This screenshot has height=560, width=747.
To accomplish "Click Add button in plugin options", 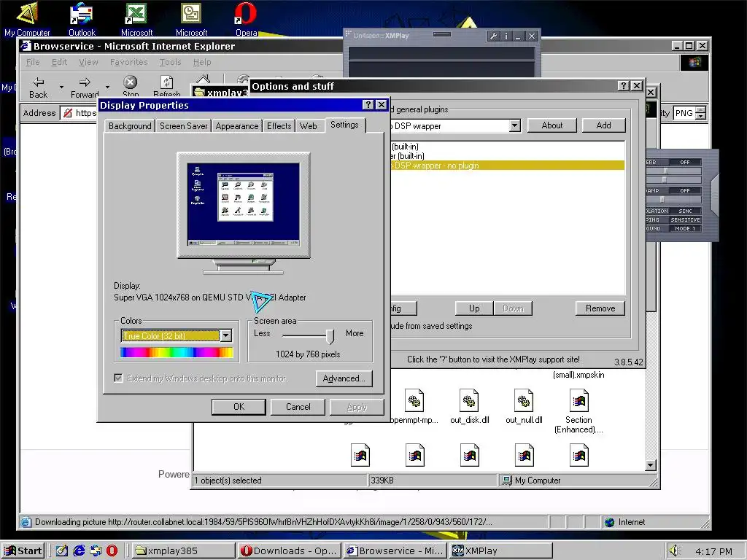I will (x=603, y=125).
